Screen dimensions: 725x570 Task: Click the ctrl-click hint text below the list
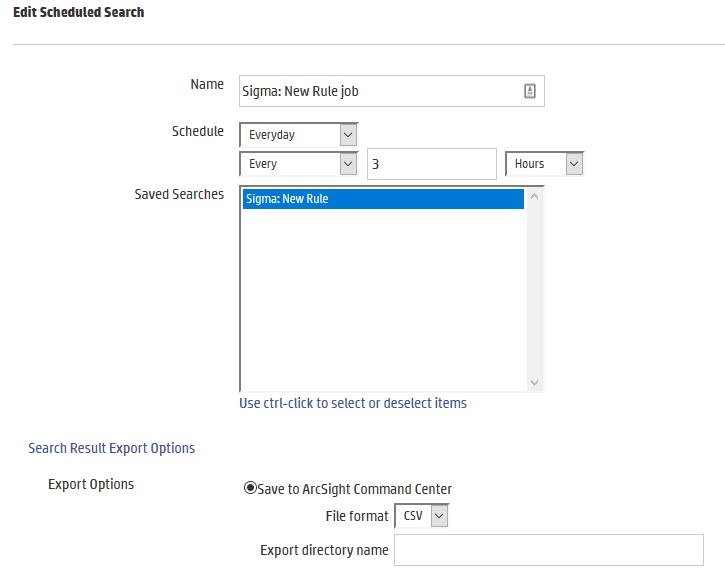(x=353, y=403)
